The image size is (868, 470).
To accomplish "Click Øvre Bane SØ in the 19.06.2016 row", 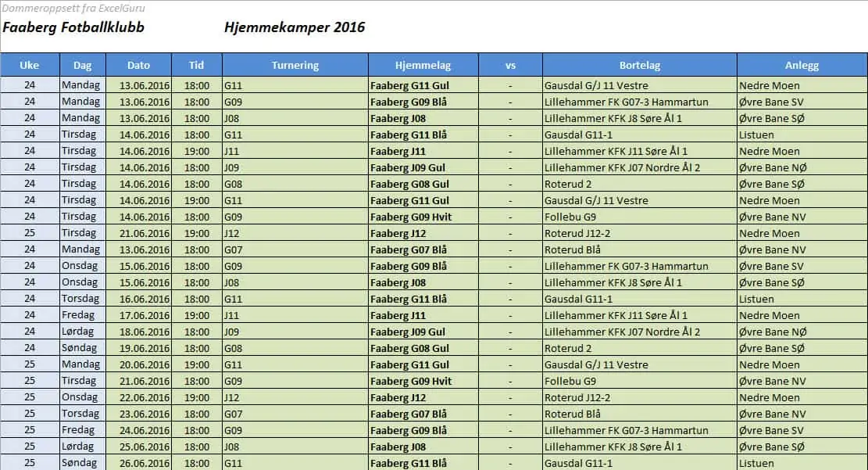I will point(772,348).
